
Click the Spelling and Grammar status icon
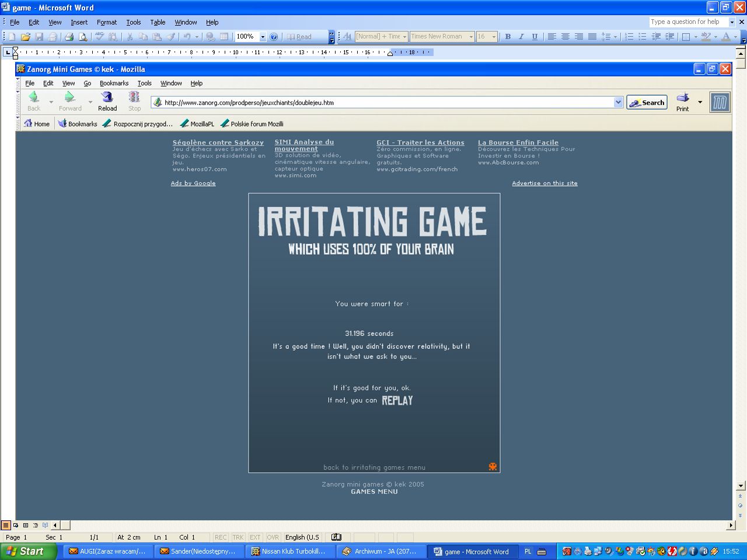point(336,537)
